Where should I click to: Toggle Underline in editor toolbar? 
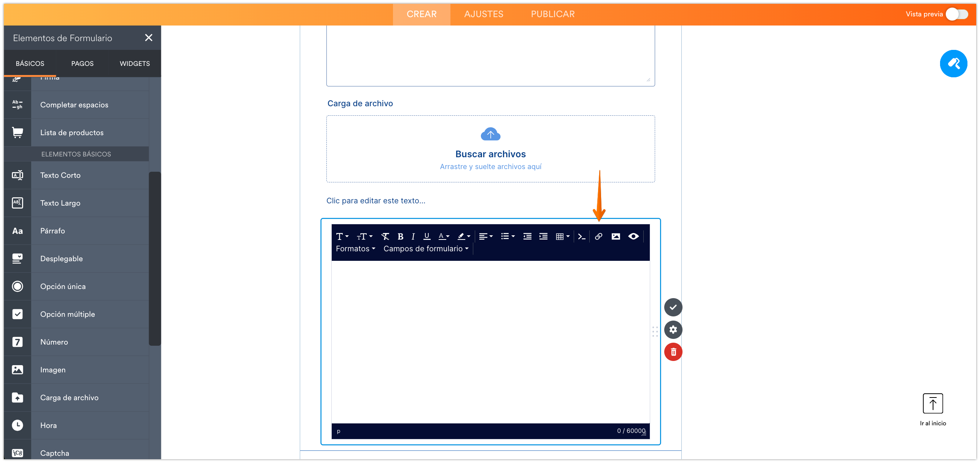tap(427, 236)
